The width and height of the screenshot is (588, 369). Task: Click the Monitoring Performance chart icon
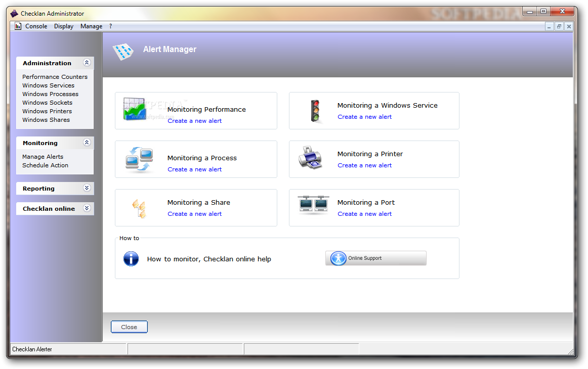[135, 109]
